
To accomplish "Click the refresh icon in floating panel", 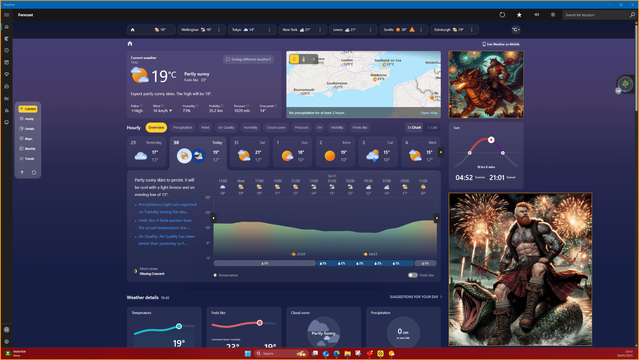I will (x=34, y=172).
